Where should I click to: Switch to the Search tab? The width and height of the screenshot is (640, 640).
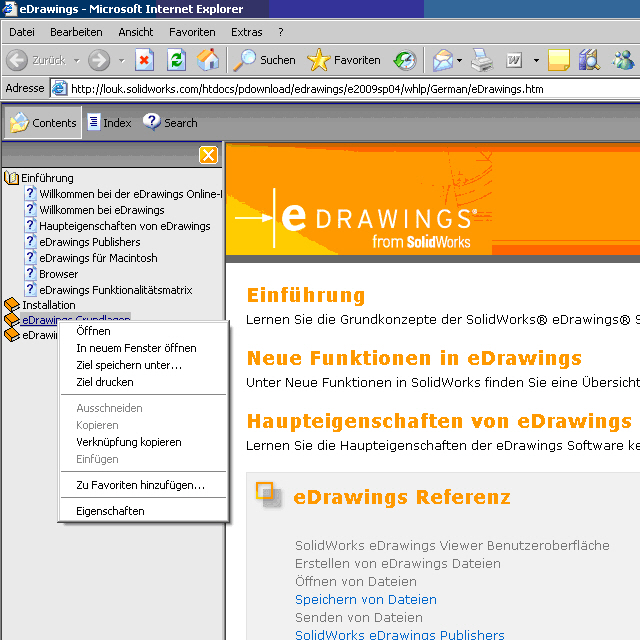pos(170,122)
